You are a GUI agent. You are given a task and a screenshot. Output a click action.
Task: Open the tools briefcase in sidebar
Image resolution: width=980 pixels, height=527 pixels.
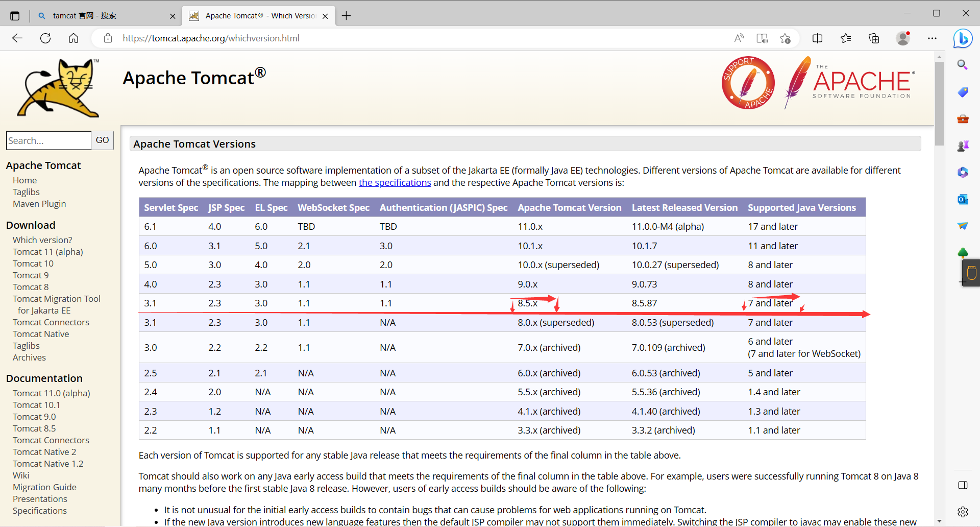coord(963,119)
